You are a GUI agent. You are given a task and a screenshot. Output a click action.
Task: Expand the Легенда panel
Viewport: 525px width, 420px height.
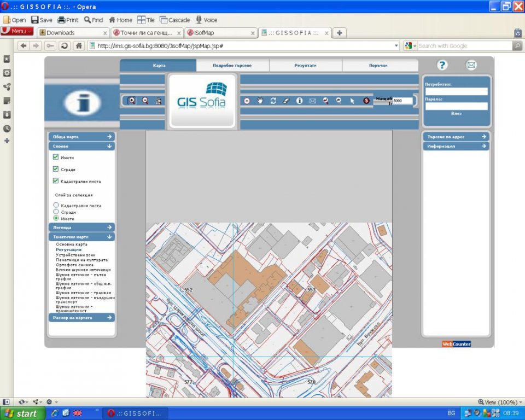(81, 227)
